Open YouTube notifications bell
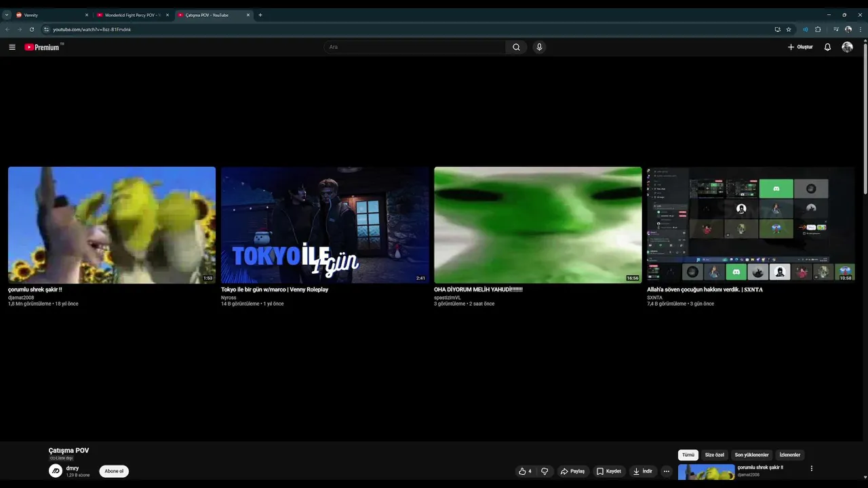 (x=827, y=47)
